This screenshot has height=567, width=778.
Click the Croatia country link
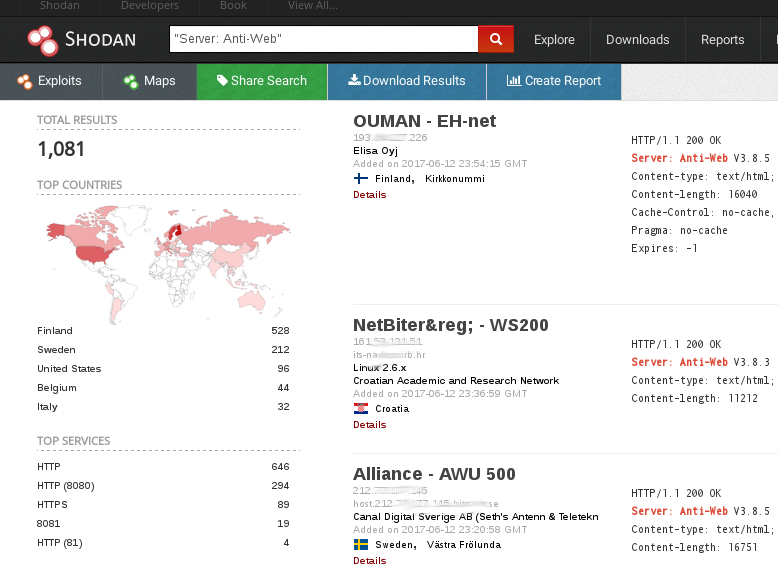coord(392,409)
